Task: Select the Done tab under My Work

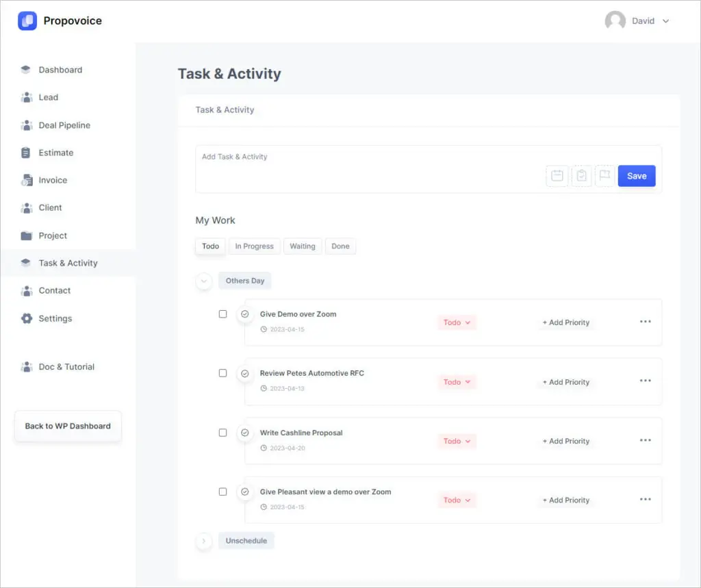Action: [x=340, y=246]
